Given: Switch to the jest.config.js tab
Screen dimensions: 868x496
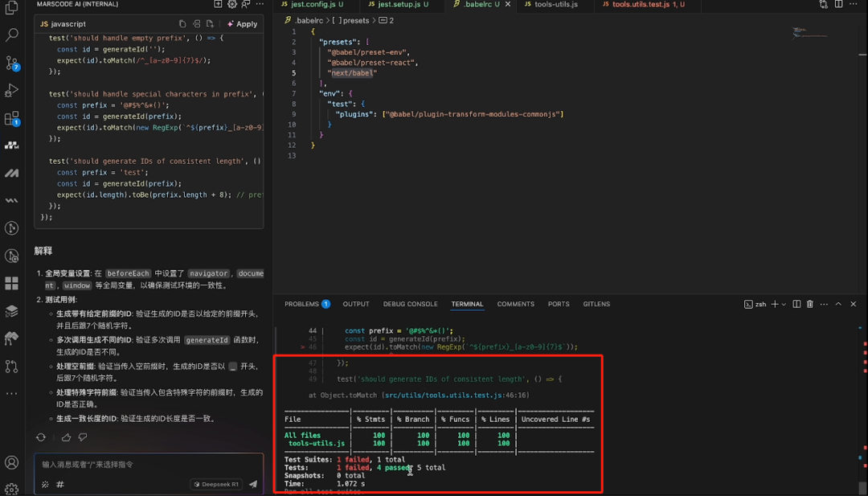Looking at the screenshot, I should point(313,5).
